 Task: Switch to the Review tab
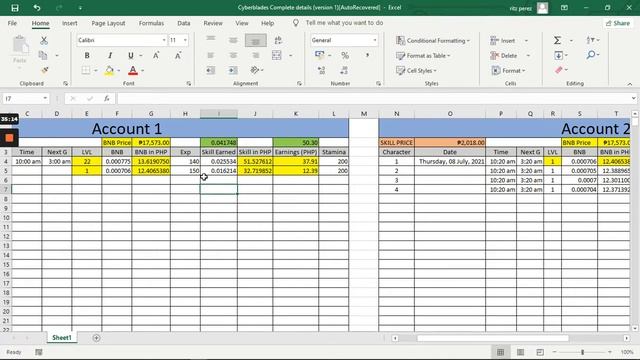tap(213, 23)
